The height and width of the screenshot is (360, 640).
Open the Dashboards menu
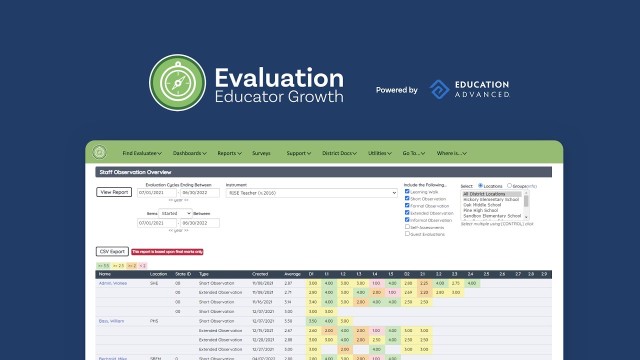tap(189, 153)
